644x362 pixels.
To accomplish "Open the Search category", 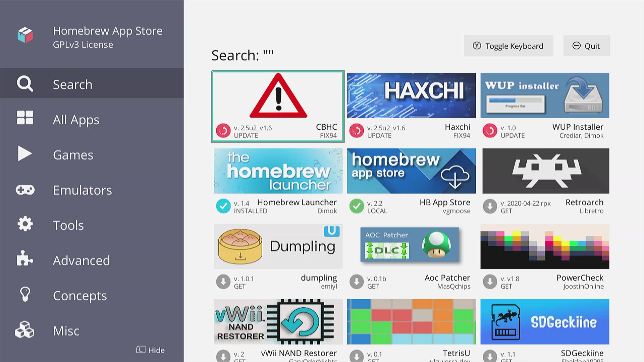I will [92, 83].
